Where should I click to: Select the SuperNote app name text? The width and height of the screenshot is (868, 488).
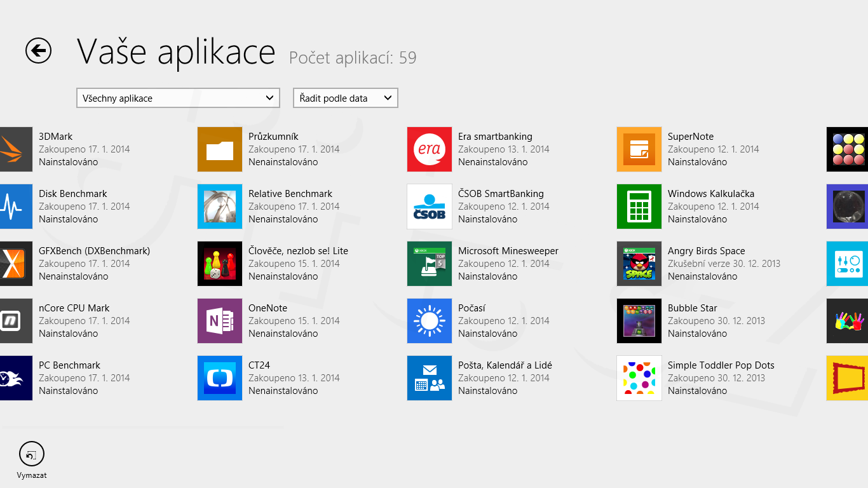coord(691,137)
